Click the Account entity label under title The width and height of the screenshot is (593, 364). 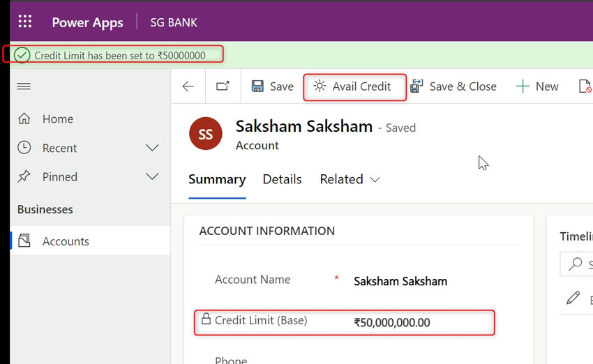click(x=257, y=146)
